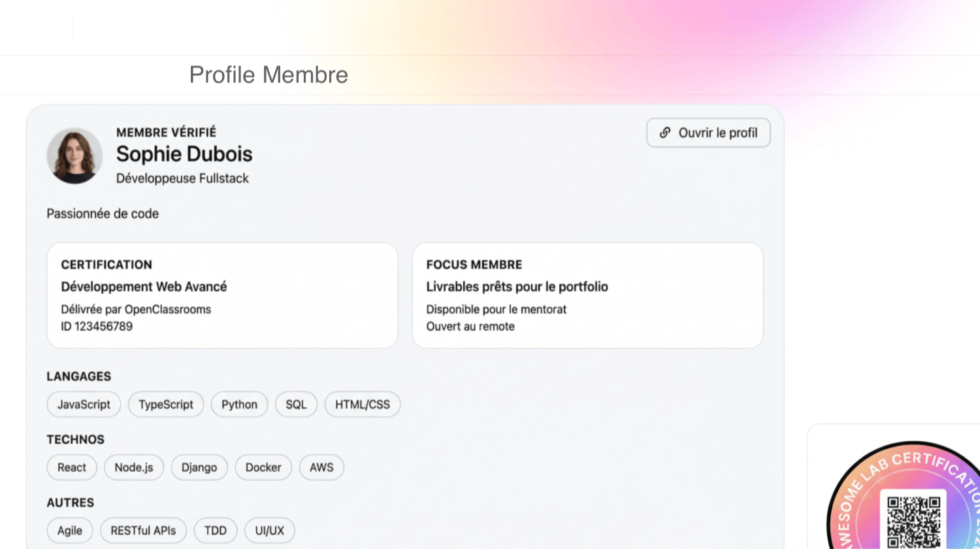Open the Certification card Développement Web Avancé

(222, 295)
